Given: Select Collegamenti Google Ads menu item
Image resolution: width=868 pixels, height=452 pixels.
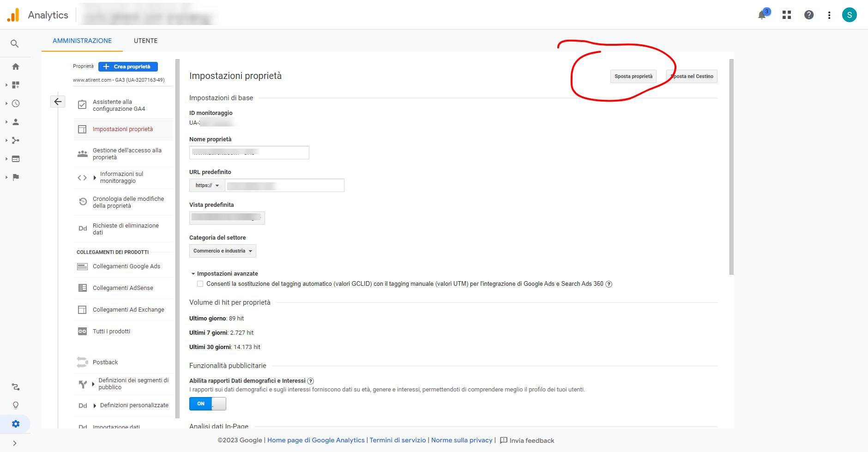Looking at the screenshot, I should (x=126, y=266).
